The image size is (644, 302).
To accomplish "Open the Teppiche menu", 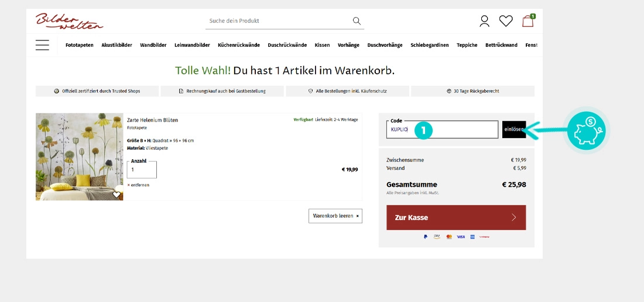I will 467,45.
